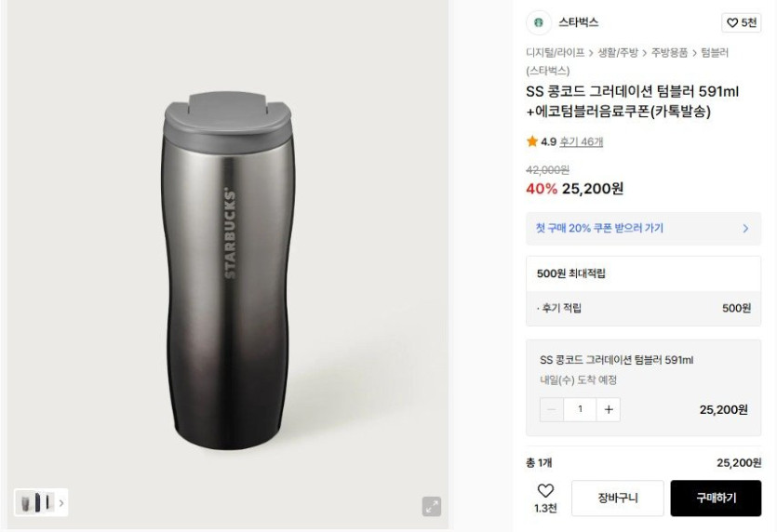Expand the product image to fullscreen
Screen dimensions: 777x532
click(432, 506)
